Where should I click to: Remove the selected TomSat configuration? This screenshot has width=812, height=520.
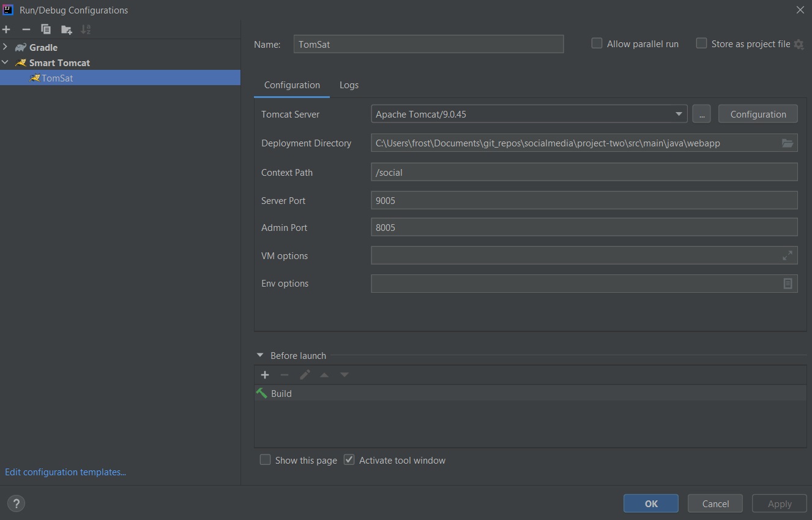[x=25, y=29]
